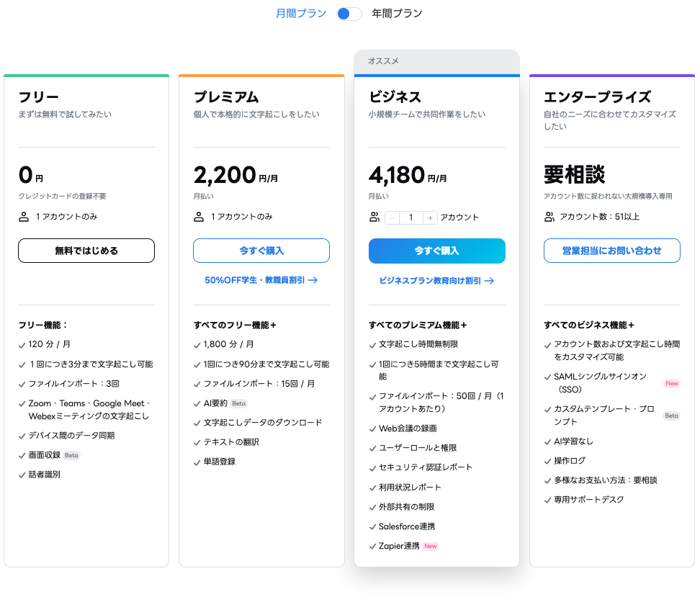Click the Beta badge next to 画面収録

(x=71, y=455)
